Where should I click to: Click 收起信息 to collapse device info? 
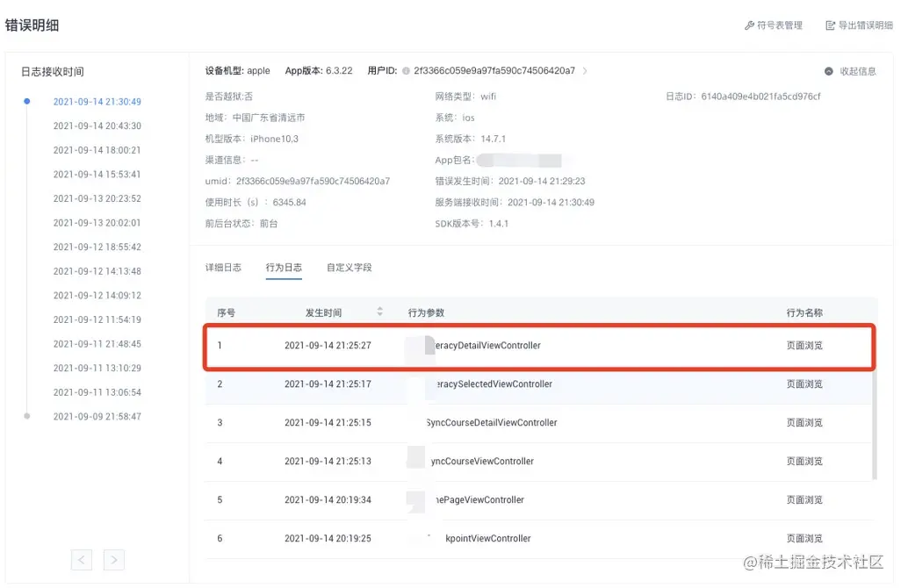pyautogui.click(x=858, y=71)
